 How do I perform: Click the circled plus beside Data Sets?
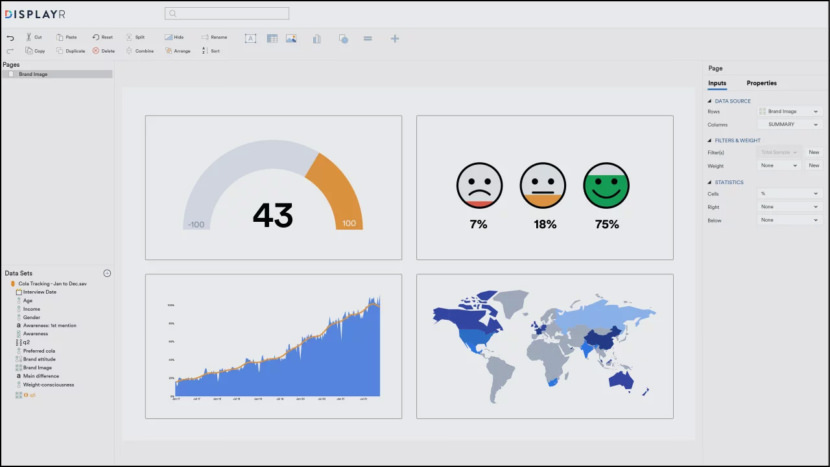click(107, 273)
